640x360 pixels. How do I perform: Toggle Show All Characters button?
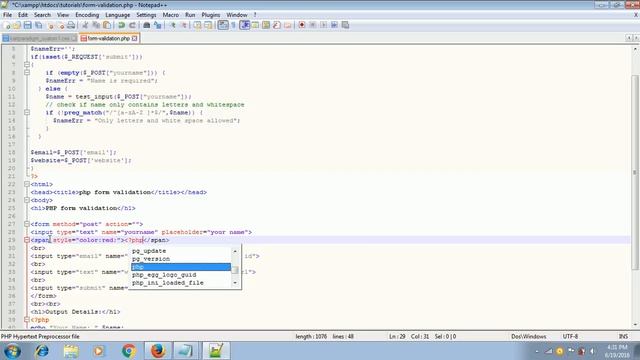click(233, 25)
